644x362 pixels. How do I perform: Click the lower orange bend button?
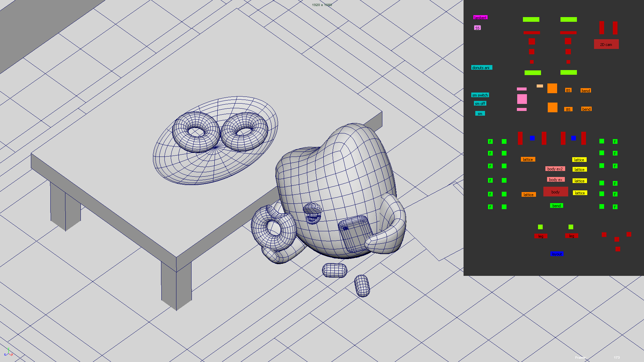[x=586, y=109]
